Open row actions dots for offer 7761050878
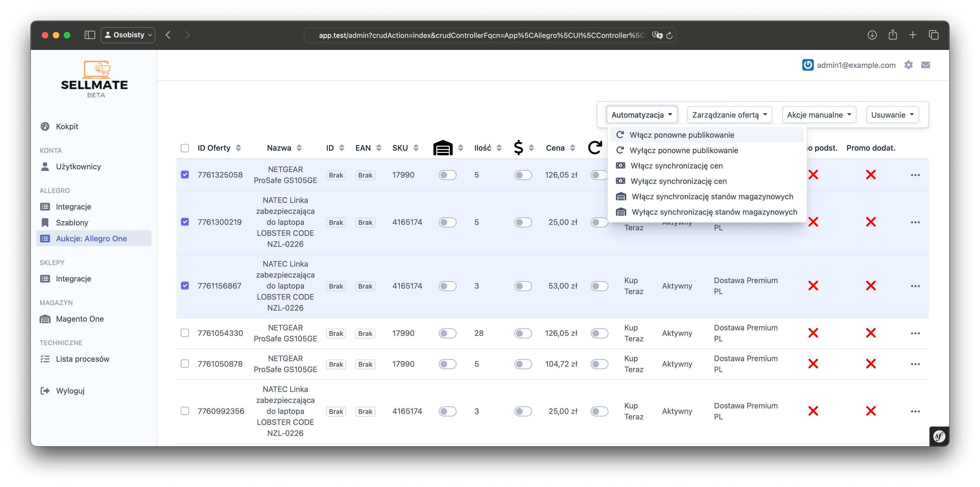 (915, 364)
